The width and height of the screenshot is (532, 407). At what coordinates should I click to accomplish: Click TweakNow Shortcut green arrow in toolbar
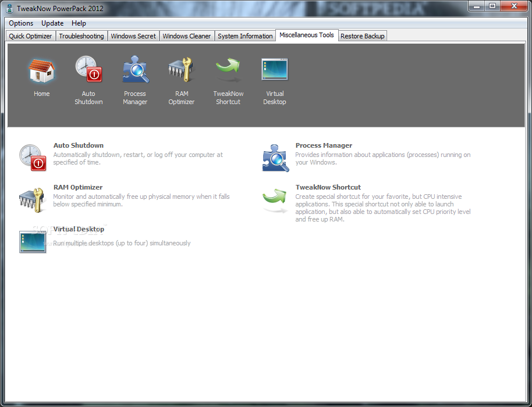[228, 70]
